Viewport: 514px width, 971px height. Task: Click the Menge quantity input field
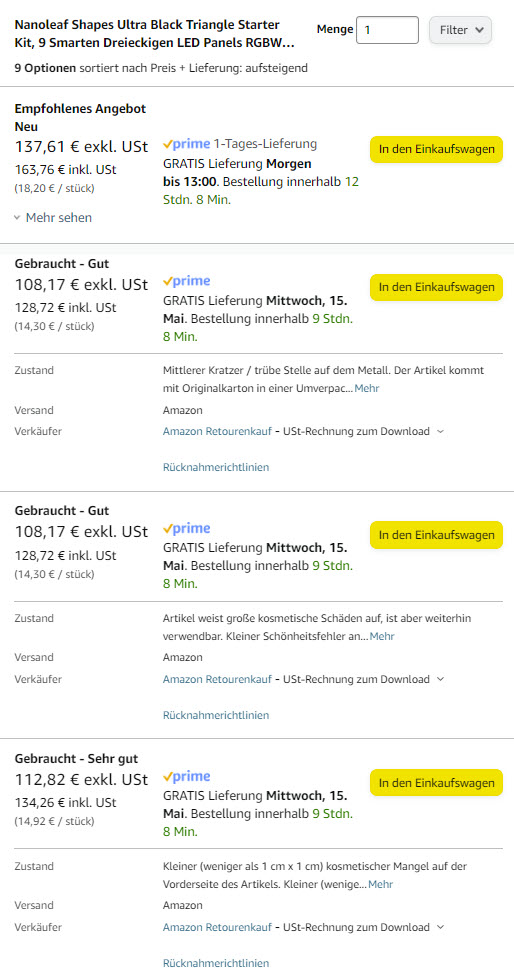click(387, 30)
